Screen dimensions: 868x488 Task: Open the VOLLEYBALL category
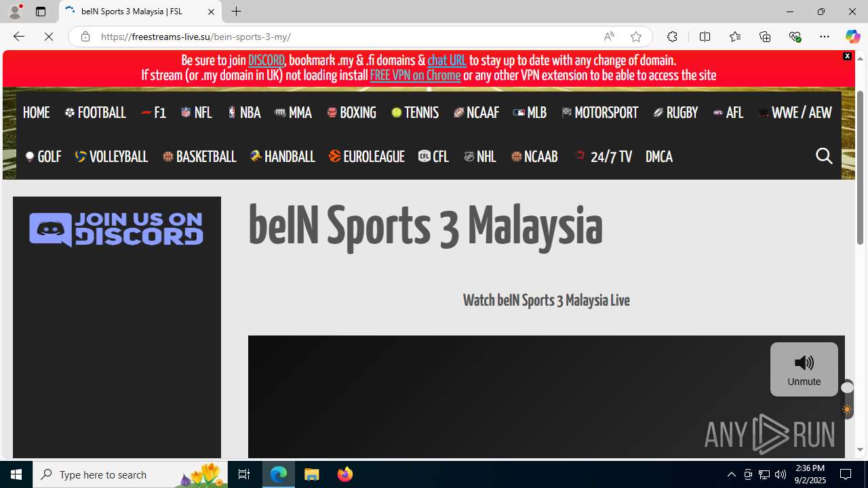[x=111, y=157]
